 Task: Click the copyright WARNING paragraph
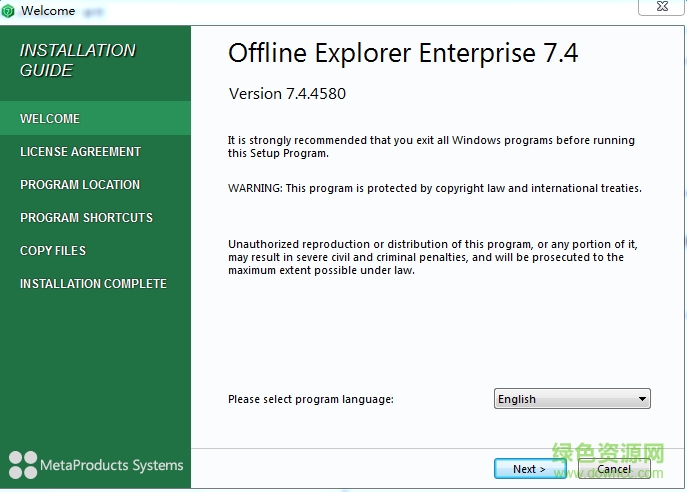coord(434,188)
